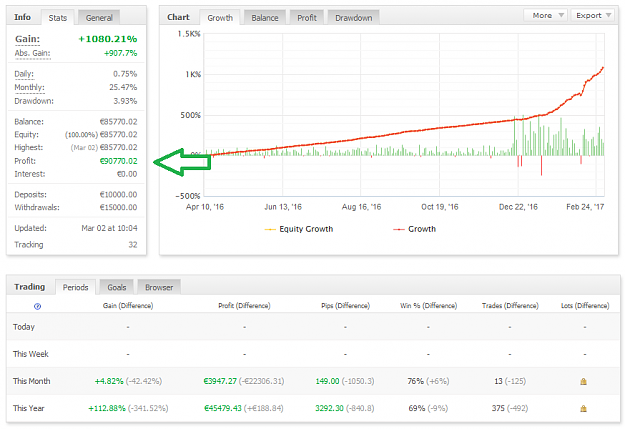Open the More dropdown
The height and width of the screenshot is (429, 625).
(546, 15)
